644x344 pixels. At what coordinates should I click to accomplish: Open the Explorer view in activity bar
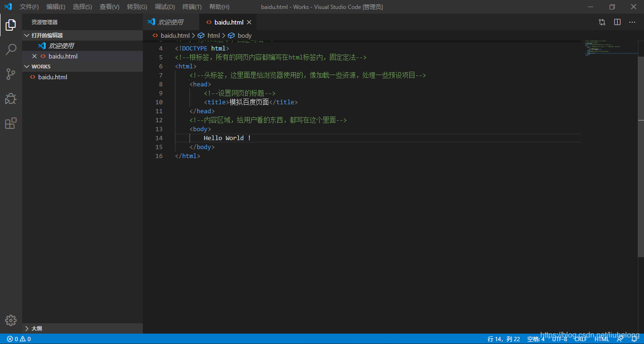tap(11, 25)
